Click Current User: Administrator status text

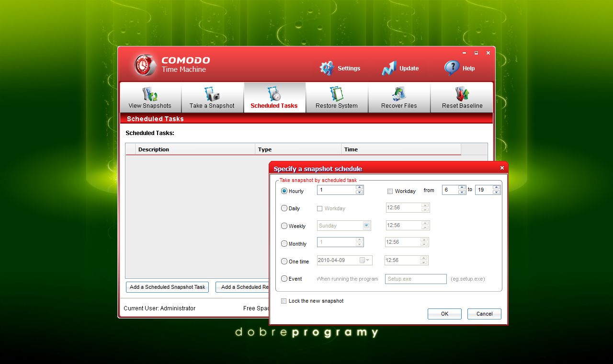point(159,308)
